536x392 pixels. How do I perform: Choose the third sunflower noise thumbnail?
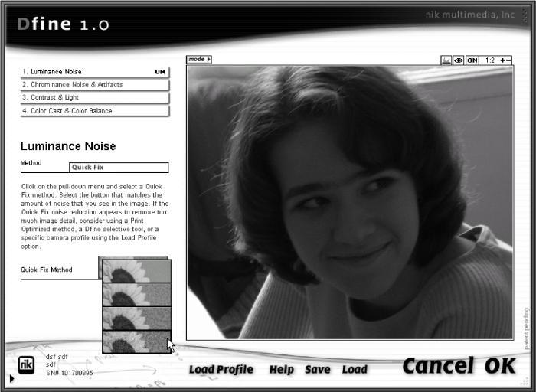coord(137,318)
